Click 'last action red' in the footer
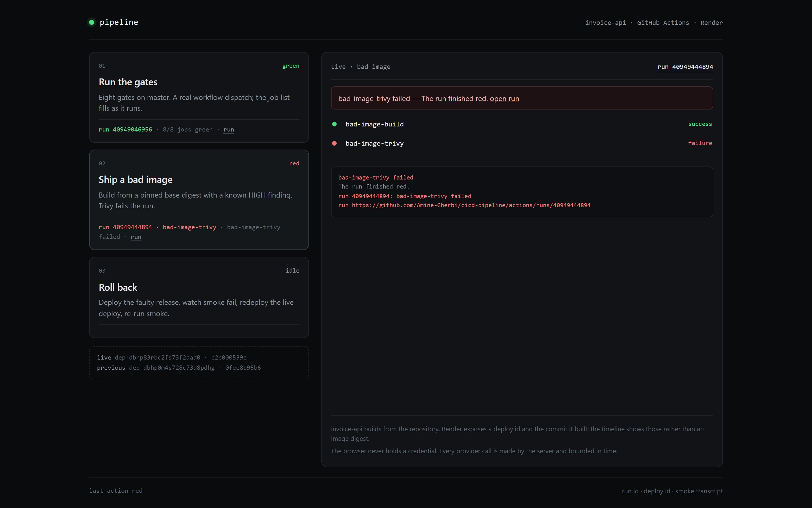Screen dimensions: 812x508 pos(116,491)
